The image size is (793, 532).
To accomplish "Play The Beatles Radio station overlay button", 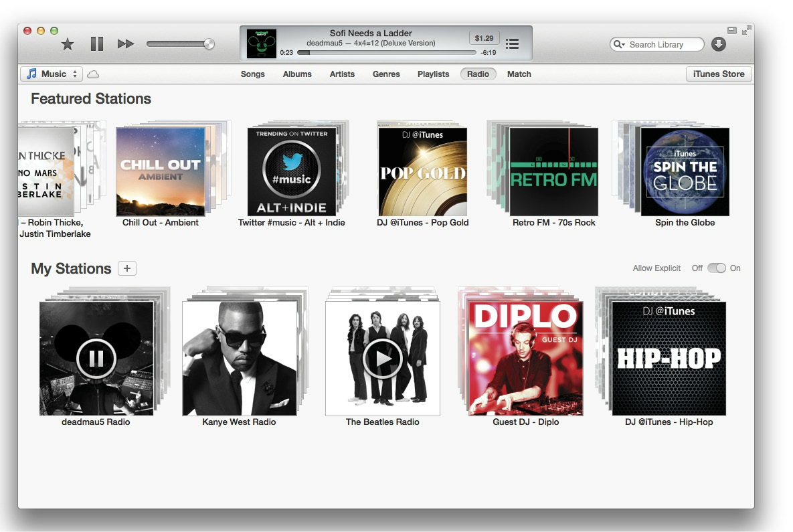I will pyautogui.click(x=382, y=358).
